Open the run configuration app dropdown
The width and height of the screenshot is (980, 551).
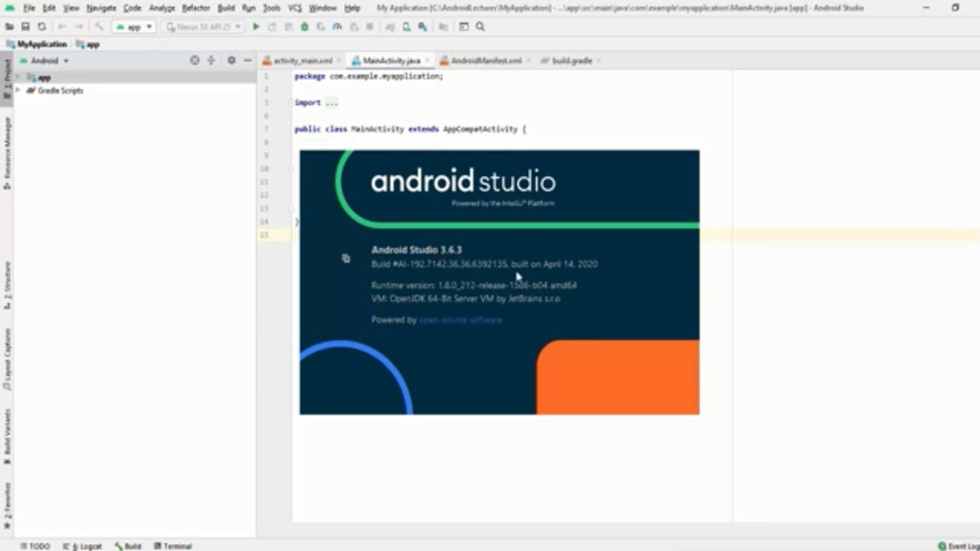click(x=134, y=27)
